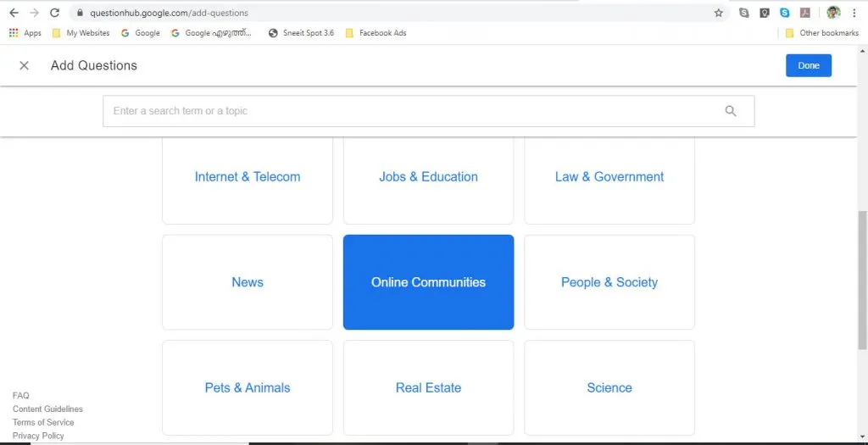Click the scrollbar up arrow
Screen dimensions: 868x445
(862, 50)
